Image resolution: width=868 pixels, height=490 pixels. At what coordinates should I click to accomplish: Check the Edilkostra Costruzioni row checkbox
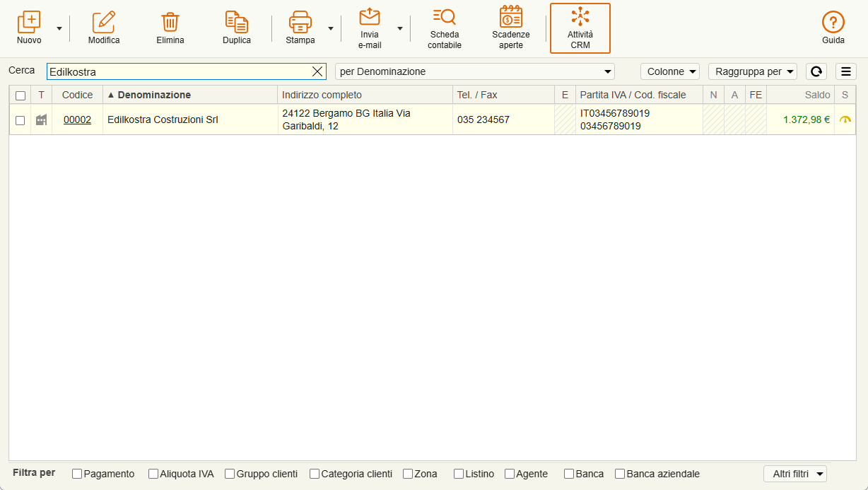20,120
